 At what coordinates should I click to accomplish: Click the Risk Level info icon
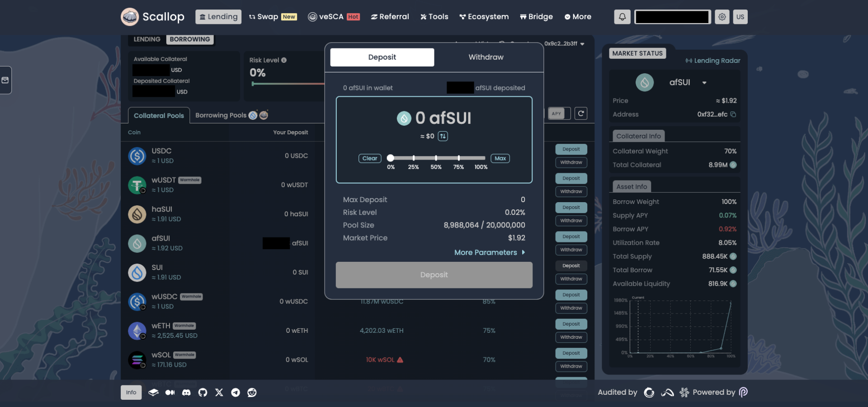[x=284, y=60]
